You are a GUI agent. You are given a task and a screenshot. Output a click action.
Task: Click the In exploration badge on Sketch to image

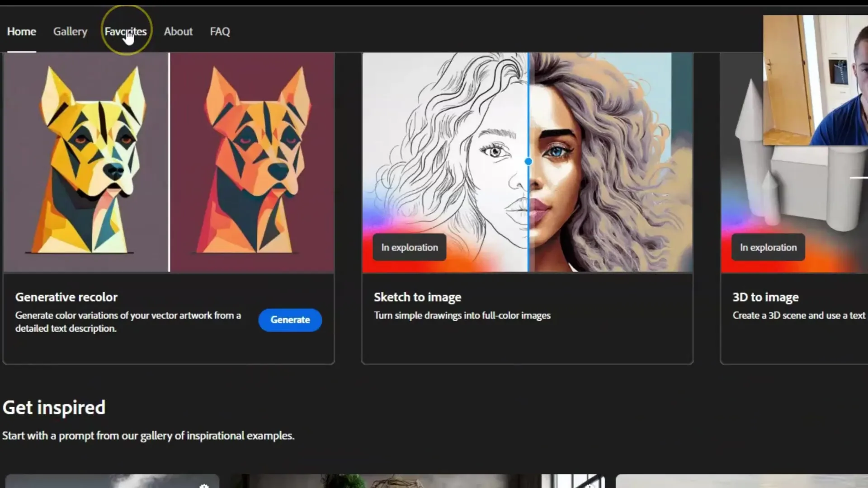(x=410, y=247)
